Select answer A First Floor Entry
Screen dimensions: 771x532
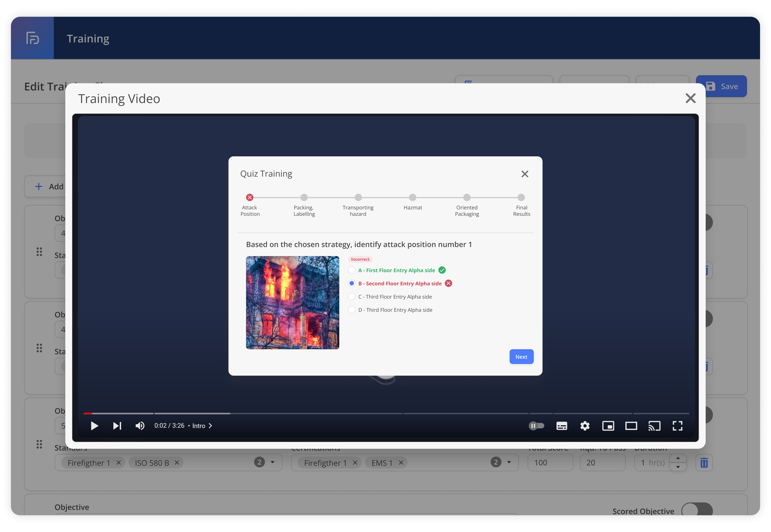click(352, 270)
